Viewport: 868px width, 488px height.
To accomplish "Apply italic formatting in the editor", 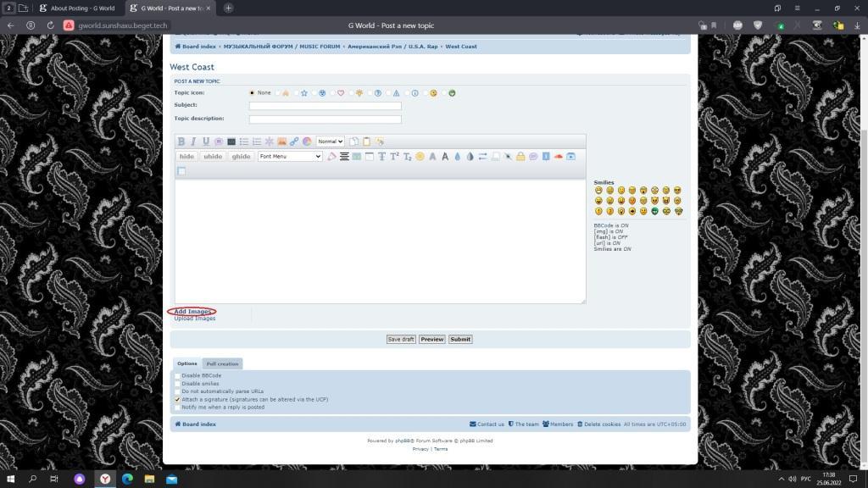I will (x=193, y=141).
